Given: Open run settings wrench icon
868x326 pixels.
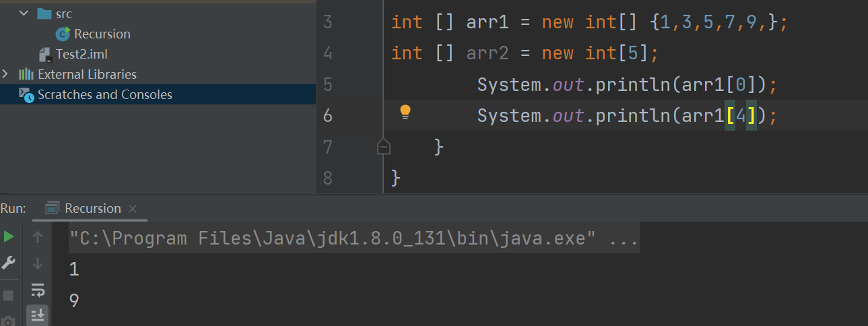Looking at the screenshot, I should [9, 262].
